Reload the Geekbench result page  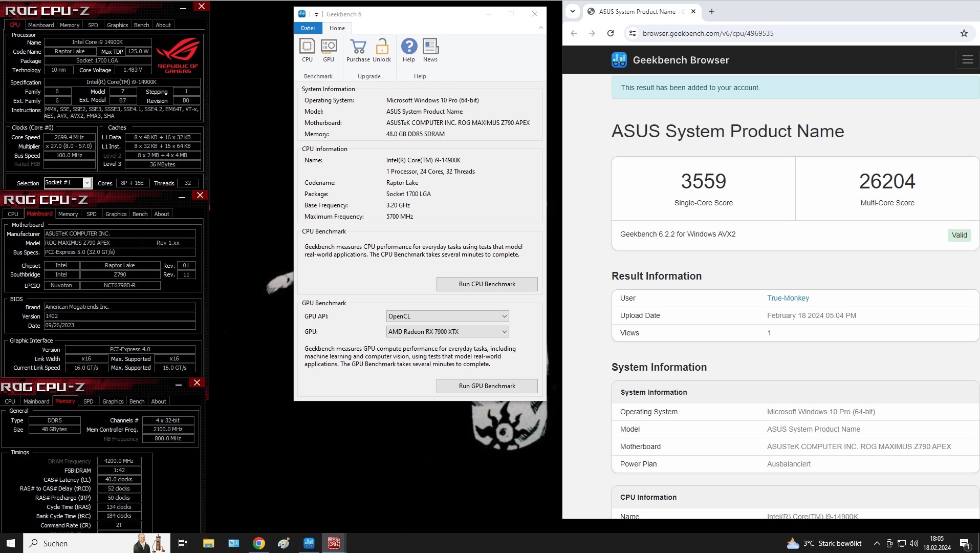tap(610, 33)
